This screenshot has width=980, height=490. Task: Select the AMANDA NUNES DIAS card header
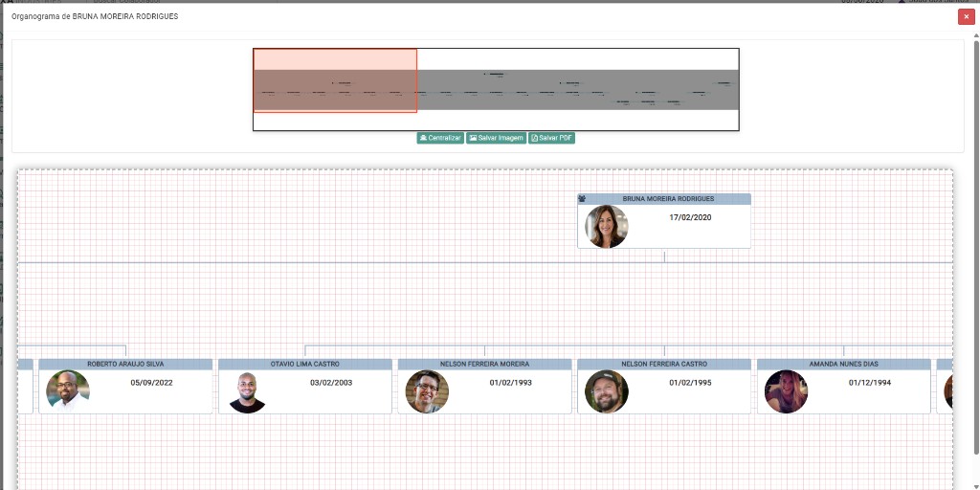tap(844, 364)
